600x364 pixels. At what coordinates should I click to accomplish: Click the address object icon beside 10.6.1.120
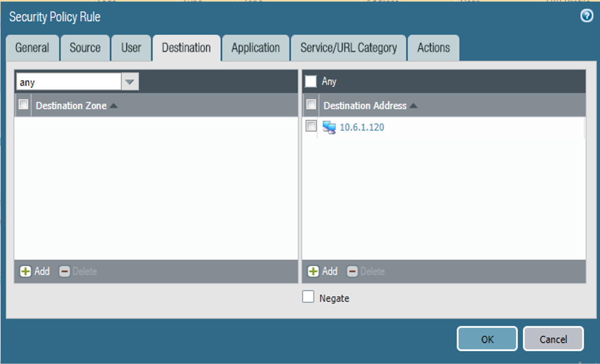tap(330, 127)
